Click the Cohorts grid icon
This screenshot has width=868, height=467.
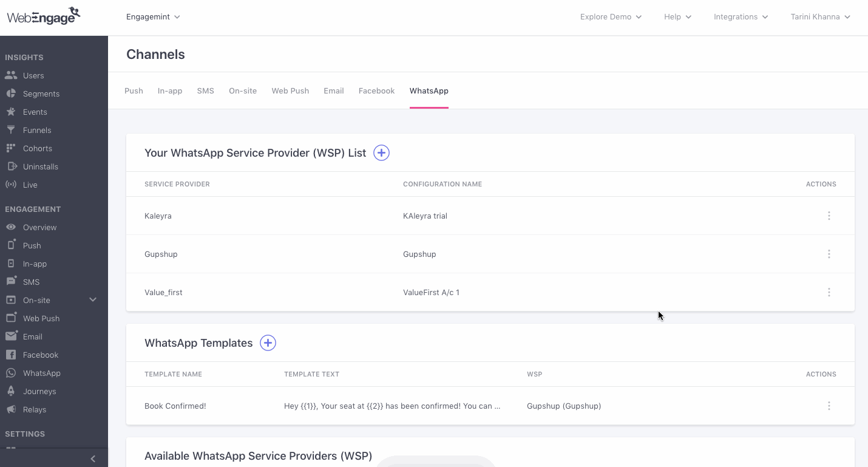click(11, 148)
